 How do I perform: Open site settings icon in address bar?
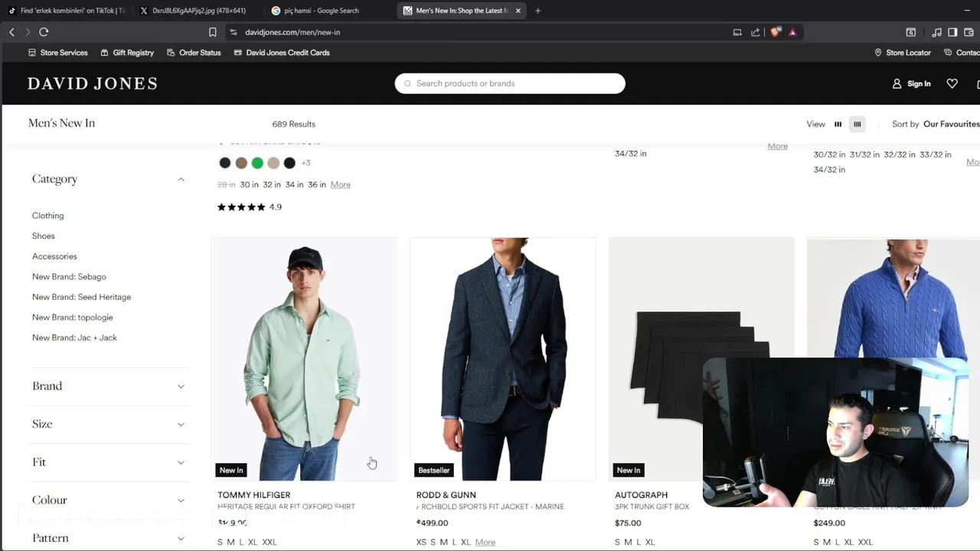click(x=234, y=32)
